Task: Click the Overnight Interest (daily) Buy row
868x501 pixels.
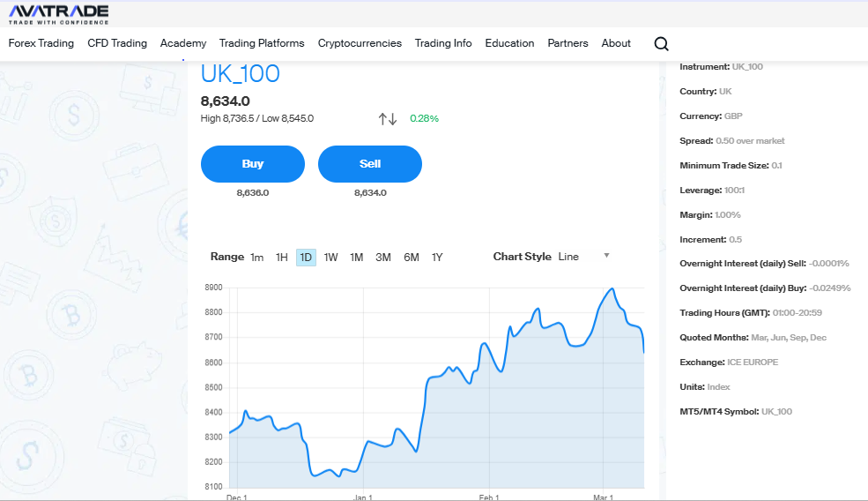Action: pos(766,288)
